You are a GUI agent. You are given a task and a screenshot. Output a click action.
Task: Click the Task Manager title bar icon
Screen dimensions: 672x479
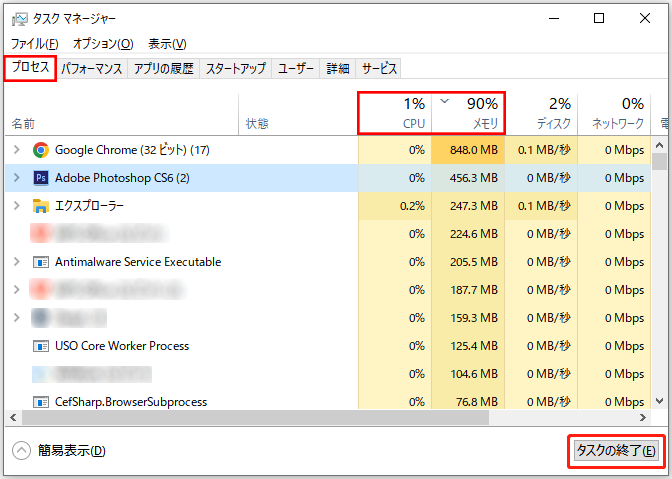20,19
